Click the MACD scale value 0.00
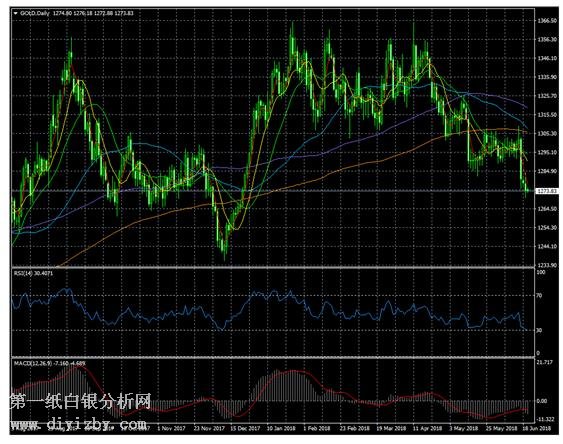The width and height of the screenshot is (563, 444). tap(541, 401)
